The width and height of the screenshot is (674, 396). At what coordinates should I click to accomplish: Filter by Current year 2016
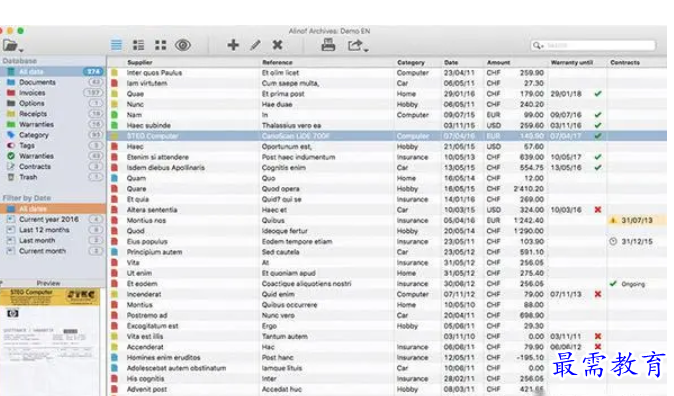52,219
